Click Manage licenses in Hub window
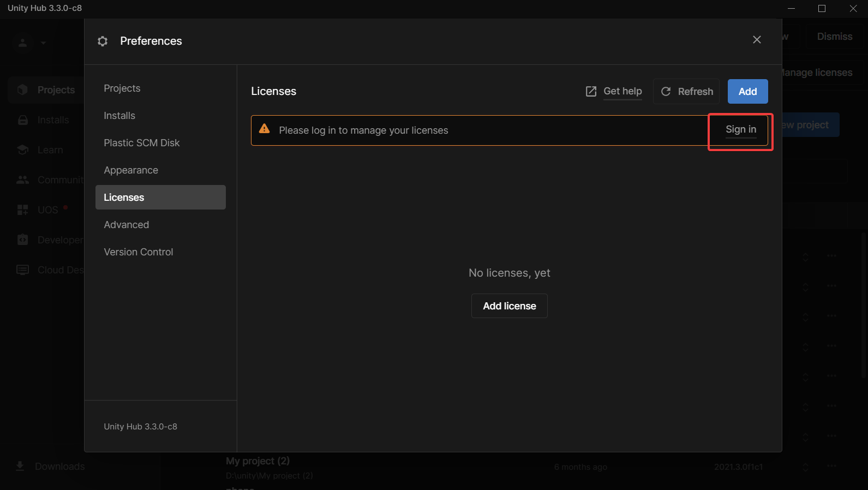Viewport: 868px width, 490px height. tap(817, 73)
